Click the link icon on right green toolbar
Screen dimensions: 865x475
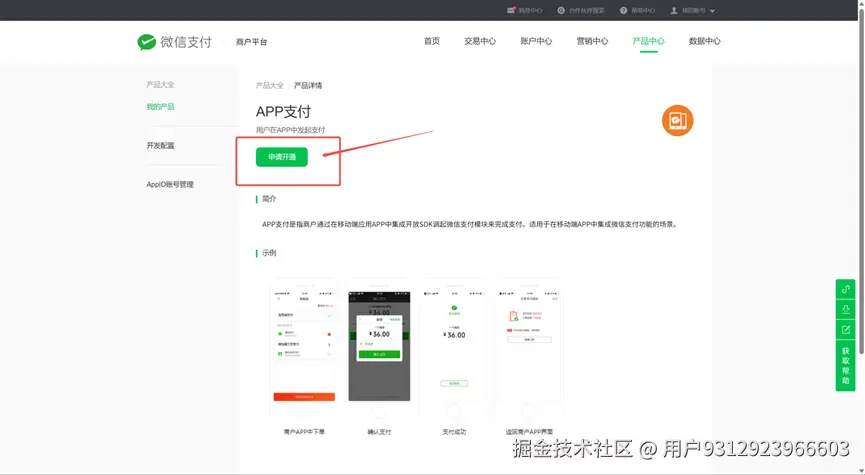click(x=845, y=289)
